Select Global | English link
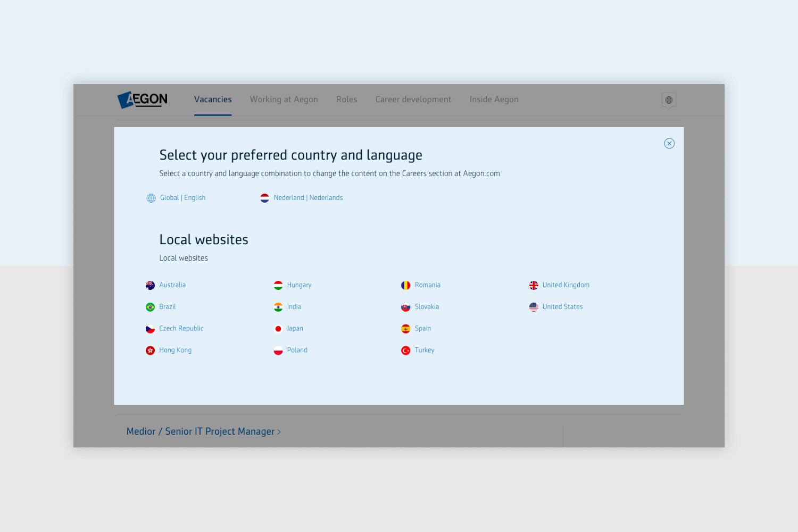This screenshot has height=532, width=798. tap(183, 198)
